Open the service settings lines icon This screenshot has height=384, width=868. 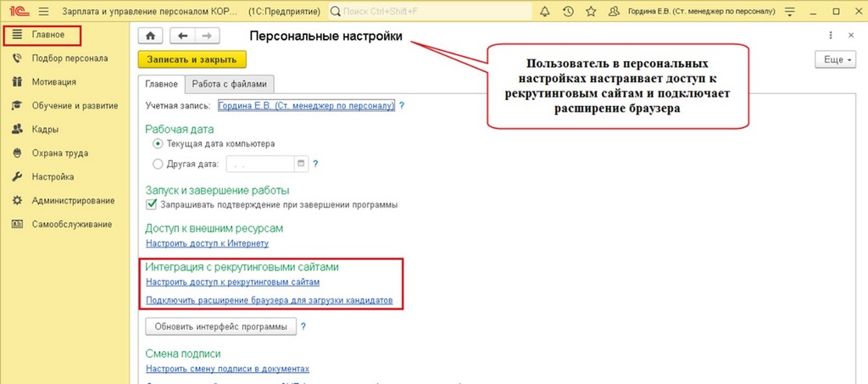click(789, 11)
